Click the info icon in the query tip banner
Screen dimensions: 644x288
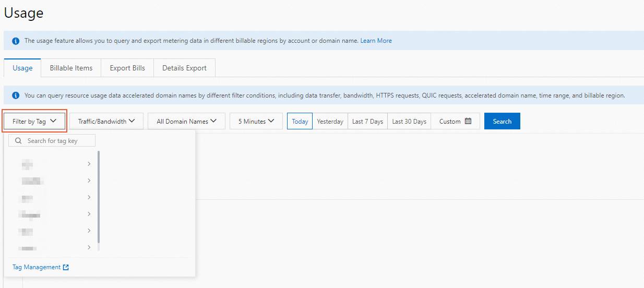click(x=16, y=95)
